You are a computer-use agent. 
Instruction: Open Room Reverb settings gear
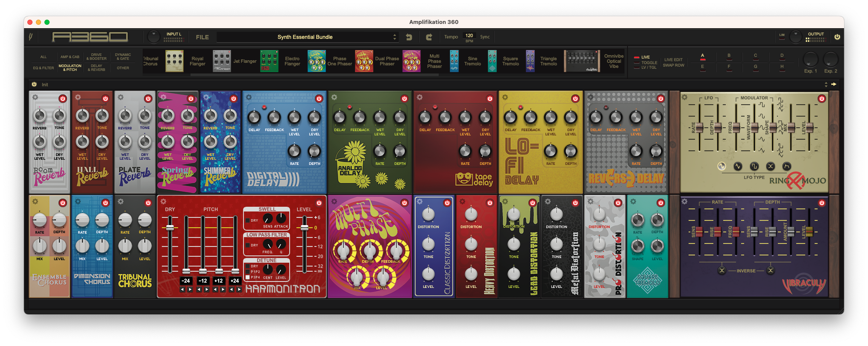click(35, 97)
